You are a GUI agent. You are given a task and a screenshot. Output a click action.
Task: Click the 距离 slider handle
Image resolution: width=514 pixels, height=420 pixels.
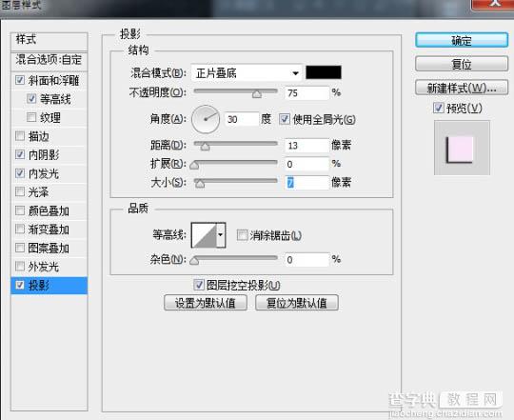coord(206,147)
